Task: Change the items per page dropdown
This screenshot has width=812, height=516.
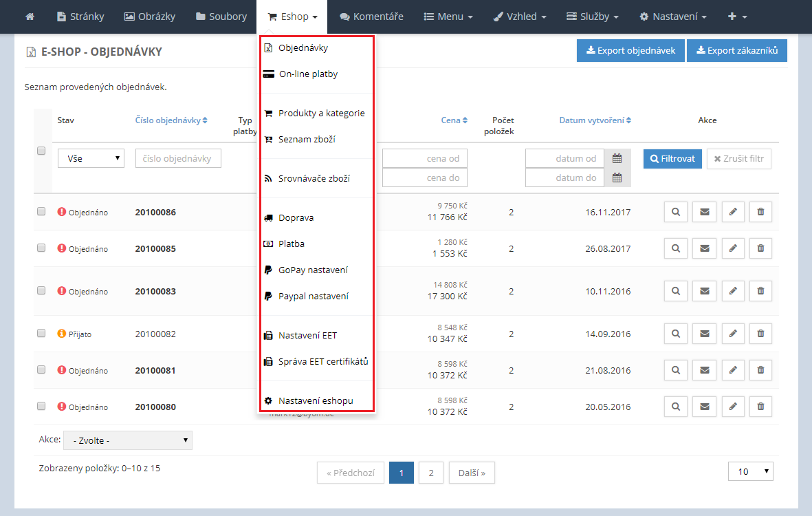Action: 750,471
